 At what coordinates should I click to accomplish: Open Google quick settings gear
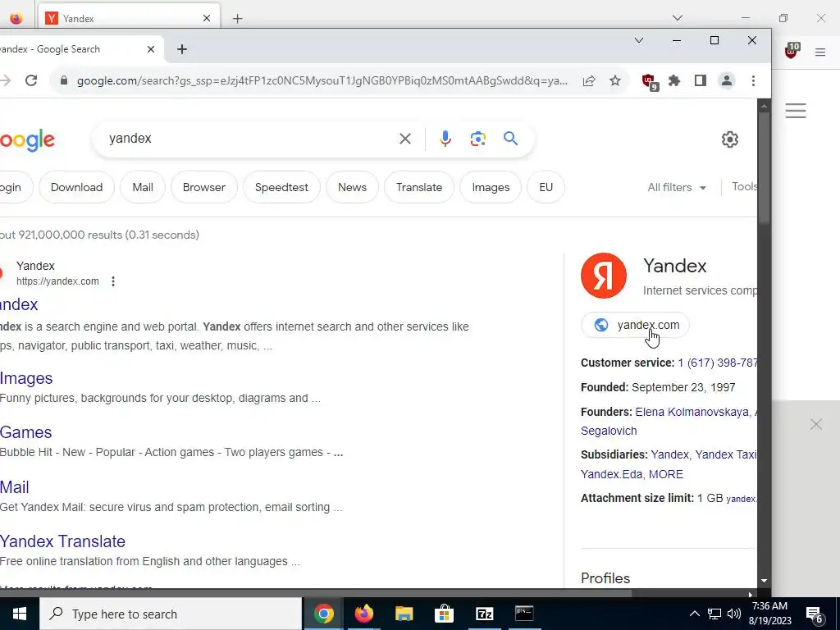pyautogui.click(x=729, y=139)
